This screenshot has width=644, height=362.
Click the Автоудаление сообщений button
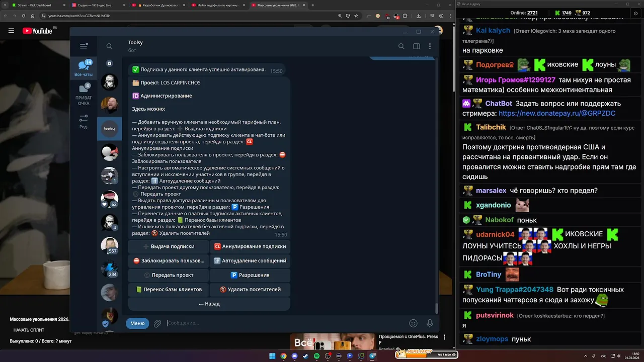click(x=250, y=261)
